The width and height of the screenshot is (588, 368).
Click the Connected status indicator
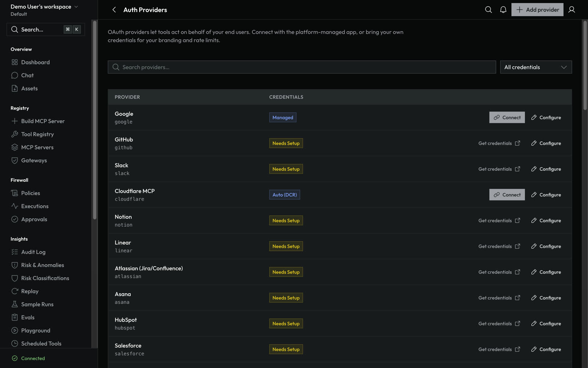coord(28,358)
